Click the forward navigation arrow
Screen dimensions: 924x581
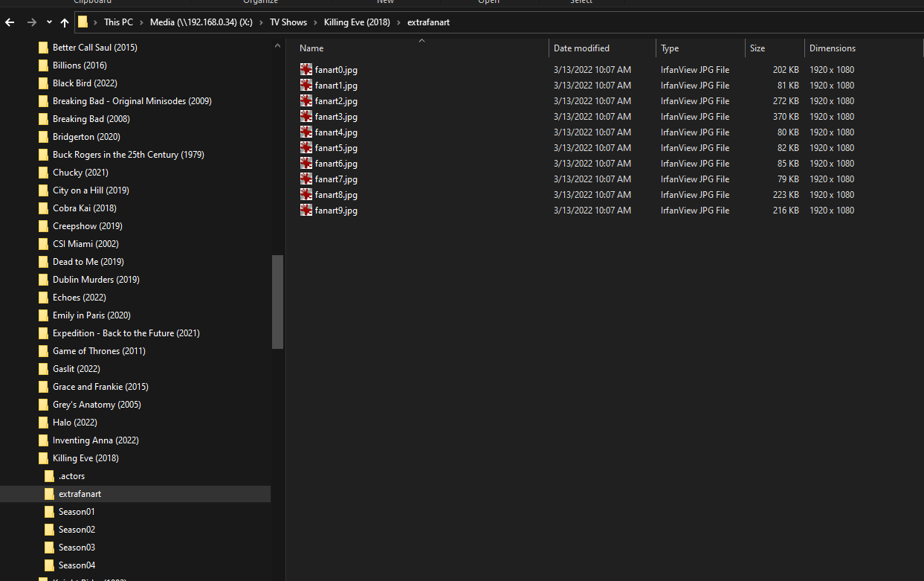click(x=31, y=22)
